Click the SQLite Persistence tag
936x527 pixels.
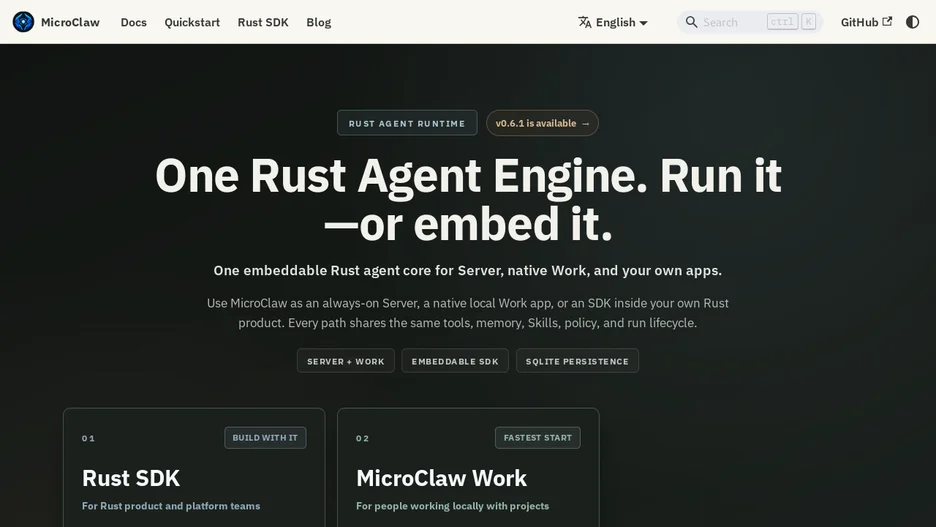coord(577,361)
